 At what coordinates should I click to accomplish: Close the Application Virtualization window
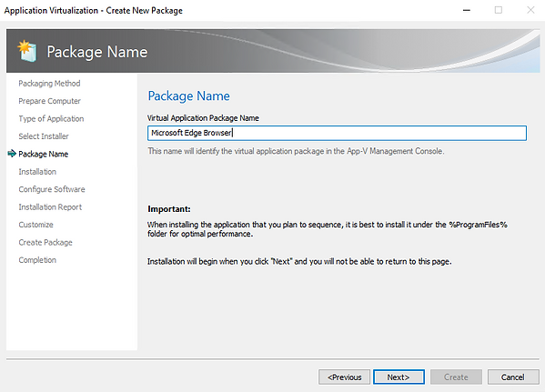click(x=530, y=10)
